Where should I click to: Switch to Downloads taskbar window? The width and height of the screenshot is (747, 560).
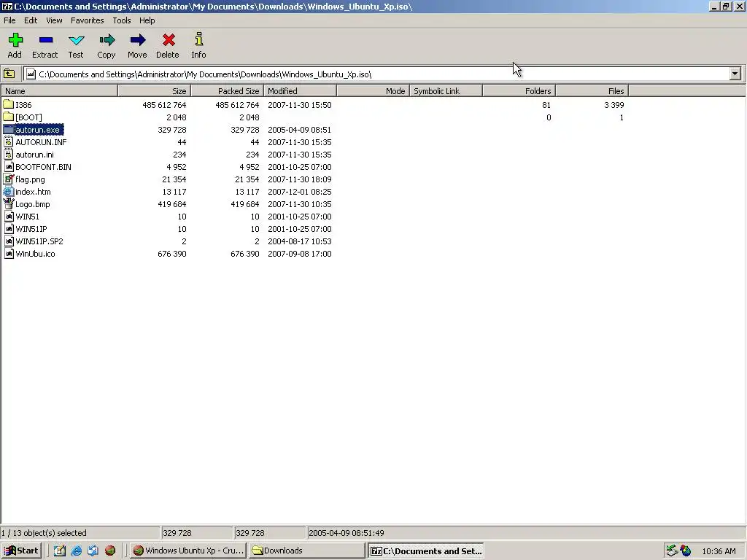[x=306, y=551]
